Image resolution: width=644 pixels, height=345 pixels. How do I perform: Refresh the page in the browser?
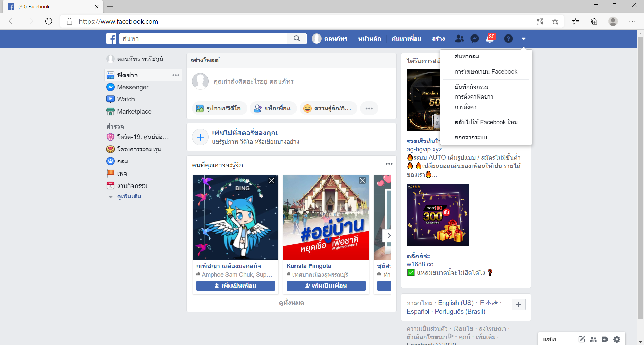coord(49,21)
